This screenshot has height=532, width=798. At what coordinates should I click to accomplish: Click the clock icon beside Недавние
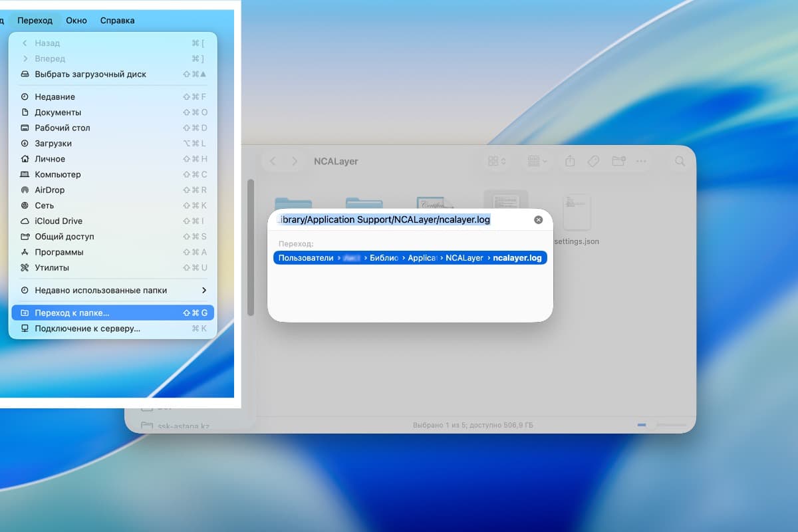coord(25,97)
